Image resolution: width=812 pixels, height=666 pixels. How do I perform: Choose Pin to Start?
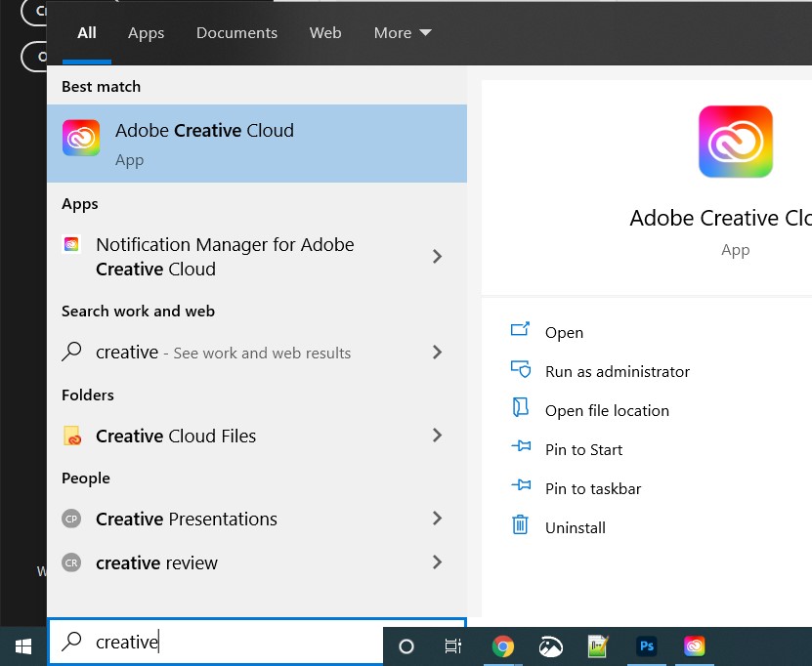tap(583, 449)
